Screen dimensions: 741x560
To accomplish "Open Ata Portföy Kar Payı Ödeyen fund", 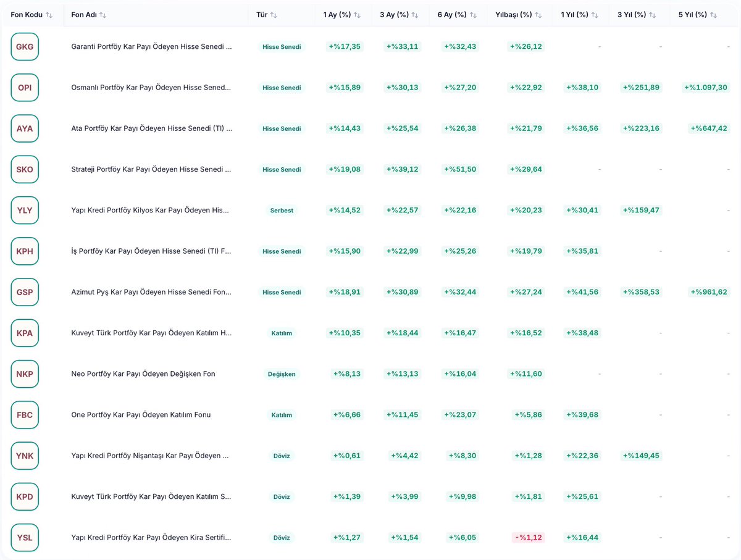I will (151, 128).
